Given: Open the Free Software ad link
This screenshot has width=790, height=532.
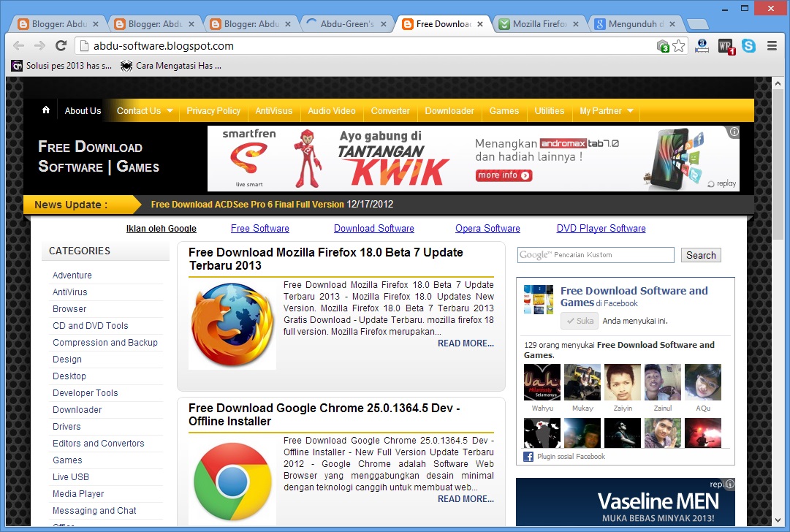Looking at the screenshot, I should pos(260,228).
